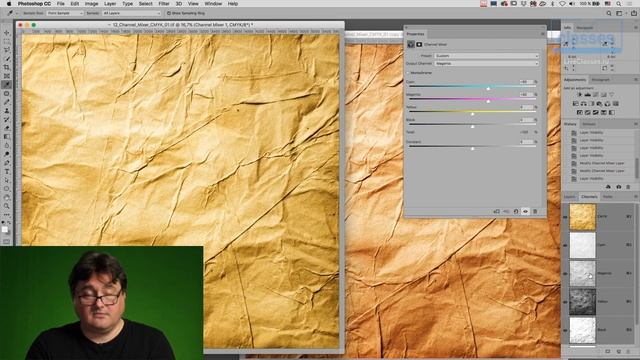Switch to the Navigator tab
The width and height of the screenshot is (640, 360).
[x=585, y=28]
